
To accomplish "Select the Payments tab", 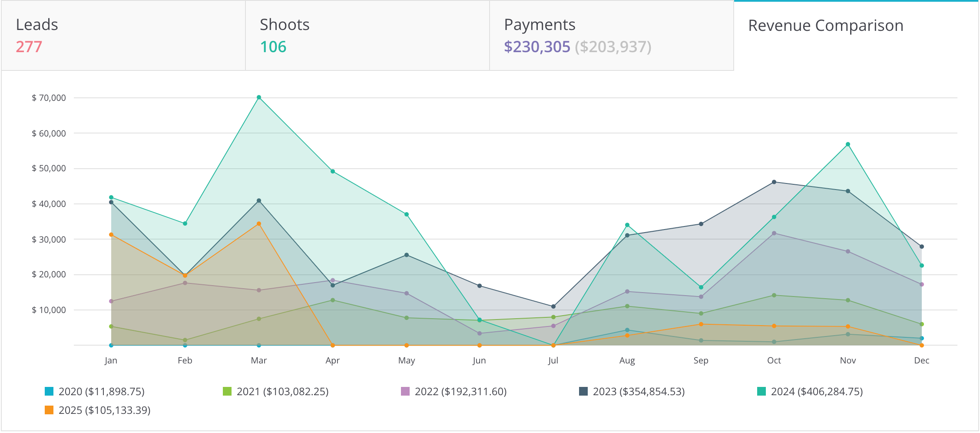I will [x=611, y=36].
